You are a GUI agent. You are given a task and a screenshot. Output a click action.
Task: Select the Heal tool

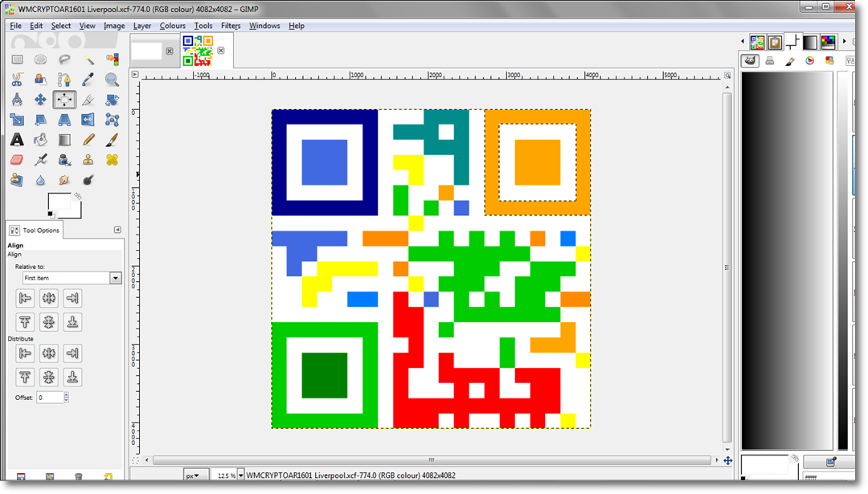click(x=112, y=160)
